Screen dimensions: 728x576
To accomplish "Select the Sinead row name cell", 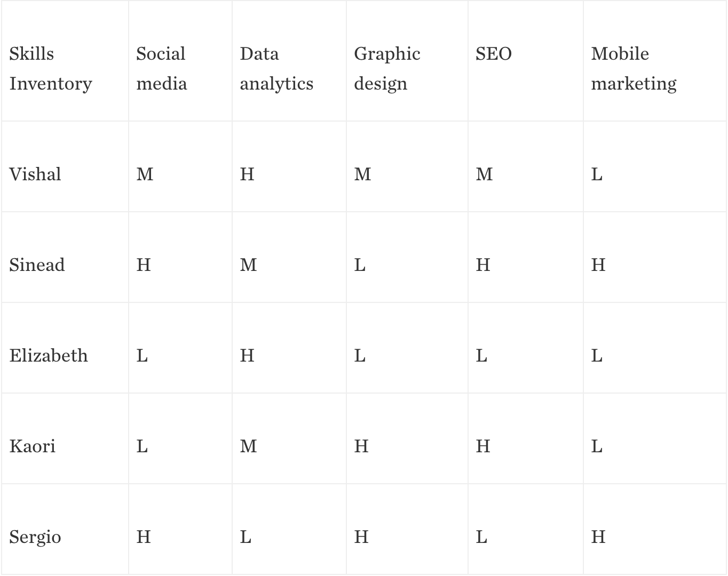I will coord(37,265).
